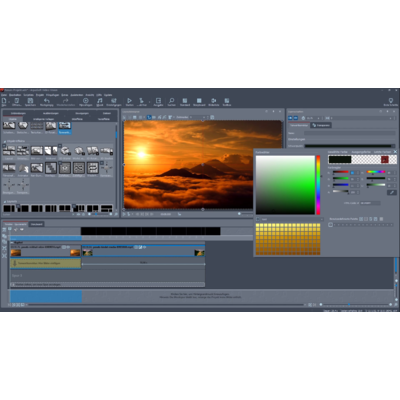Screen dimensions: 400x400
Task: Switch to the Storyboard tab
Action: coord(36,224)
